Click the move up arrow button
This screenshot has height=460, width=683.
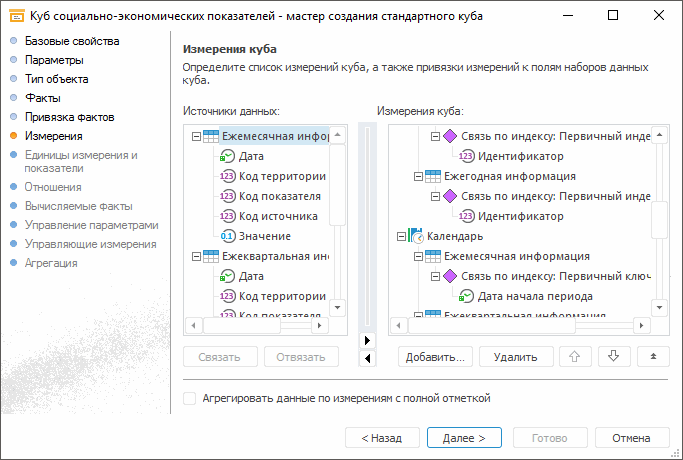pos(574,356)
